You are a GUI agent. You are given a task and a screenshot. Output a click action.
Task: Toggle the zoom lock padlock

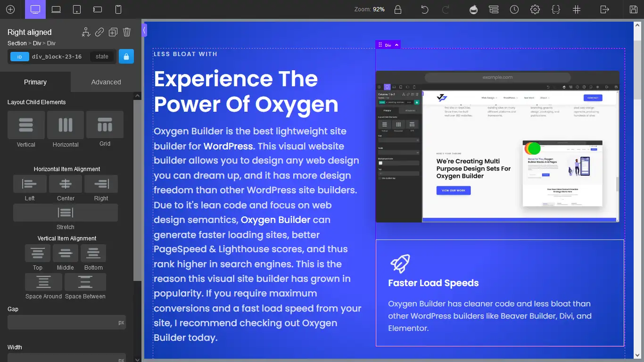tap(398, 9)
